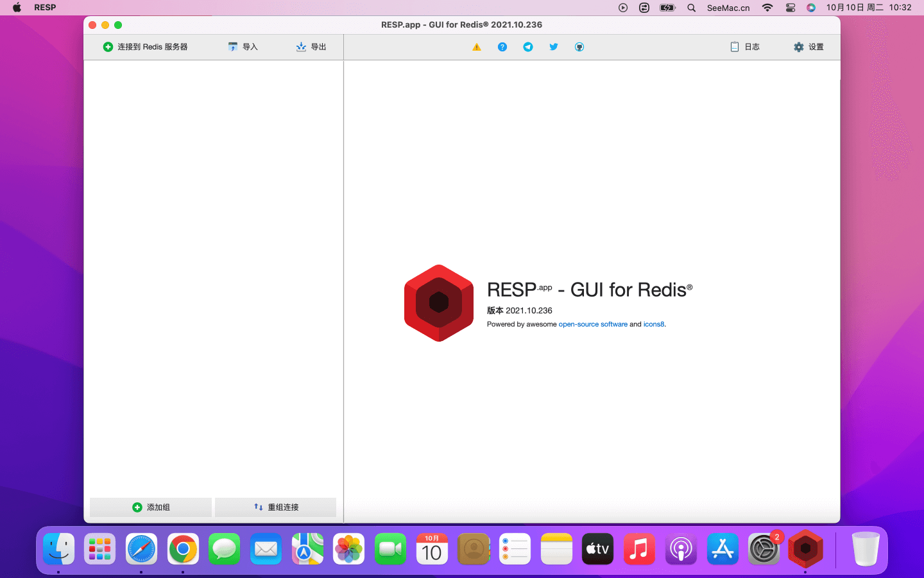Viewport: 924px width, 578px height.
Task: Open Wi-Fi status in menu bar
Action: pyautogui.click(x=767, y=8)
